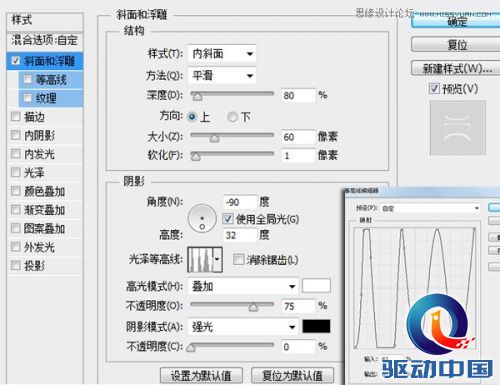Click the highlight 不透明度(O) slider handle

click(253, 307)
